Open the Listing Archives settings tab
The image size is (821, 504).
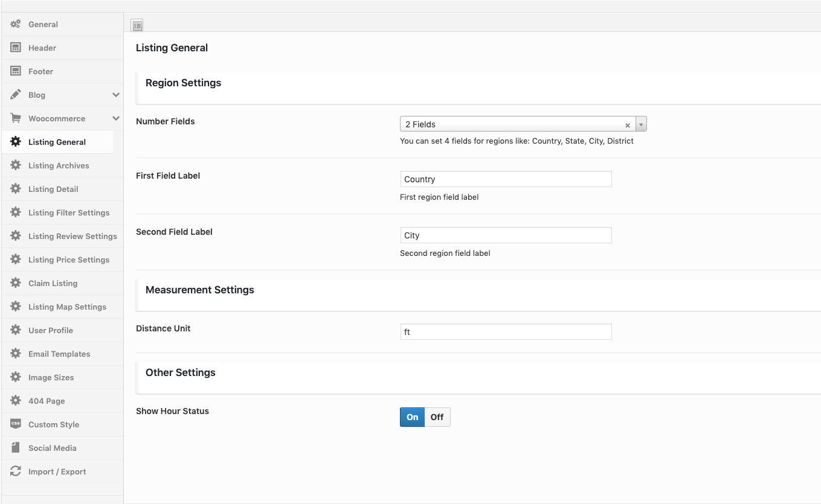tap(59, 165)
